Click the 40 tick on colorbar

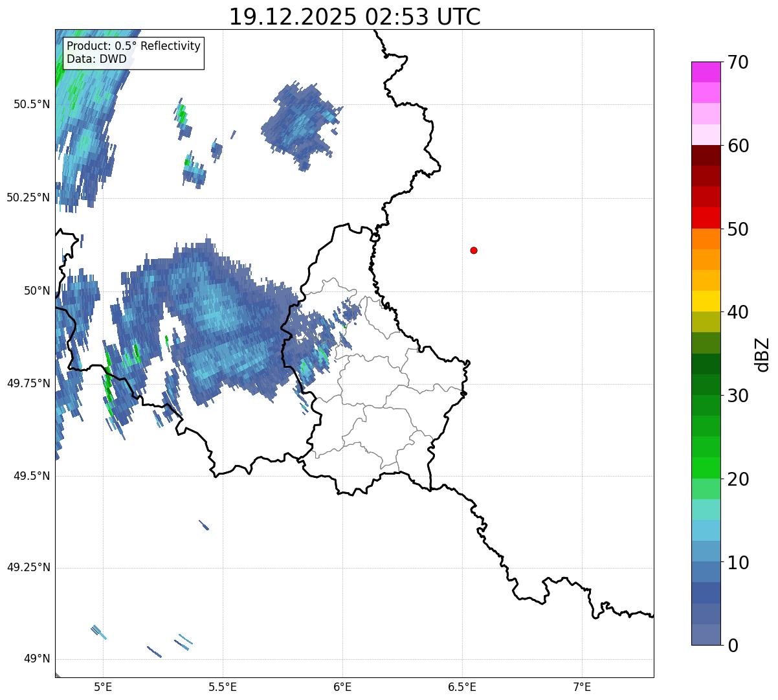(739, 312)
